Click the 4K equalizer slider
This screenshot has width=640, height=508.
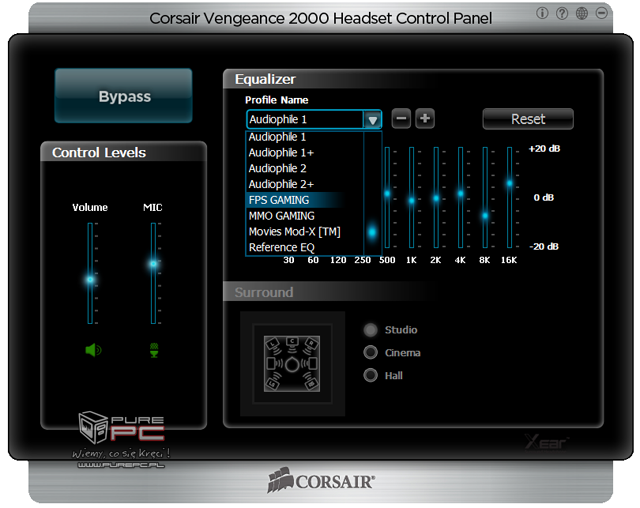(x=460, y=197)
